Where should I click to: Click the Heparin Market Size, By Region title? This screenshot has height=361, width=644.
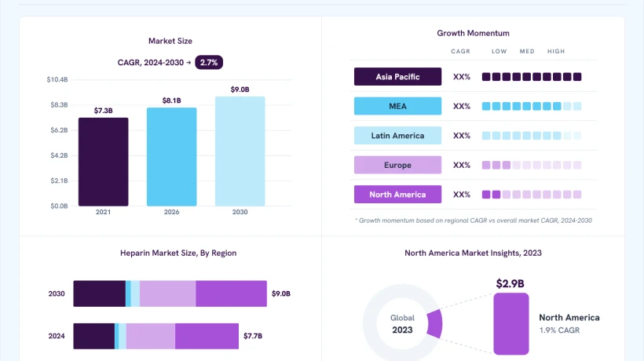[178, 253]
